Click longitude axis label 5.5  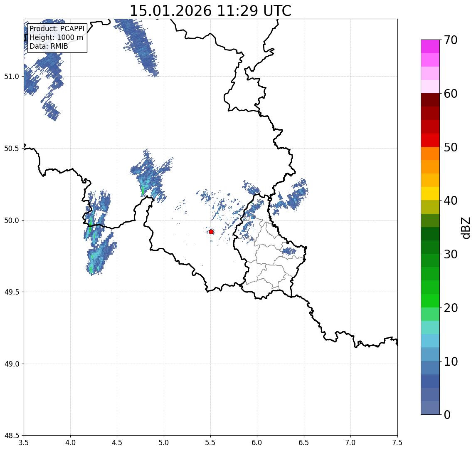click(211, 443)
